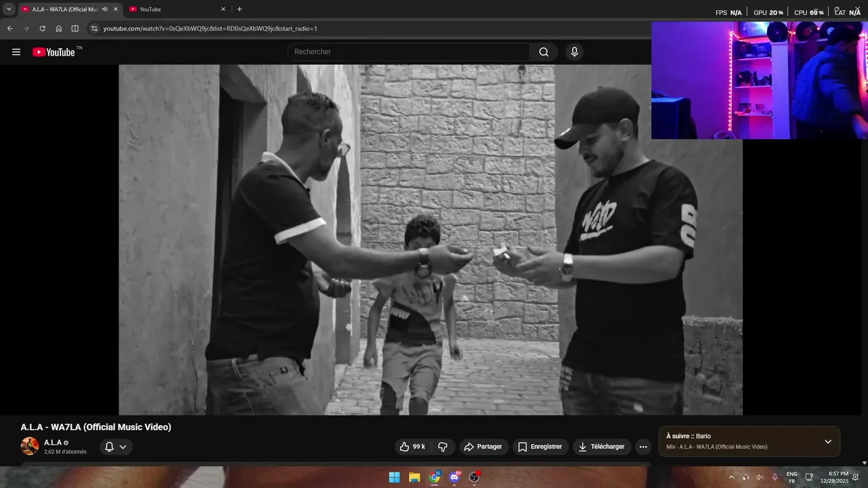
Task: Close the A.L.A - WA7LA tab
Action: point(115,9)
